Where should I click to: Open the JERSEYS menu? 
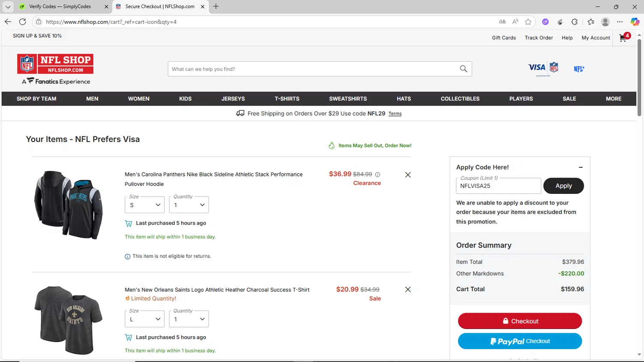coord(233,99)
